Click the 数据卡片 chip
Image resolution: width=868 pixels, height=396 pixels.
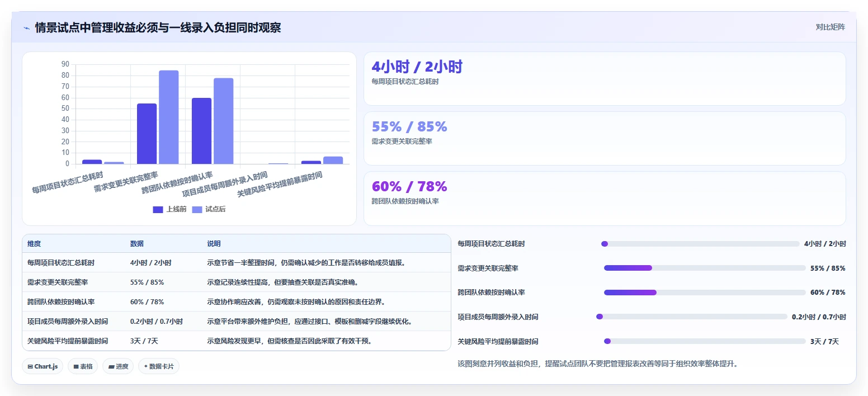click(x=159, y=366)
